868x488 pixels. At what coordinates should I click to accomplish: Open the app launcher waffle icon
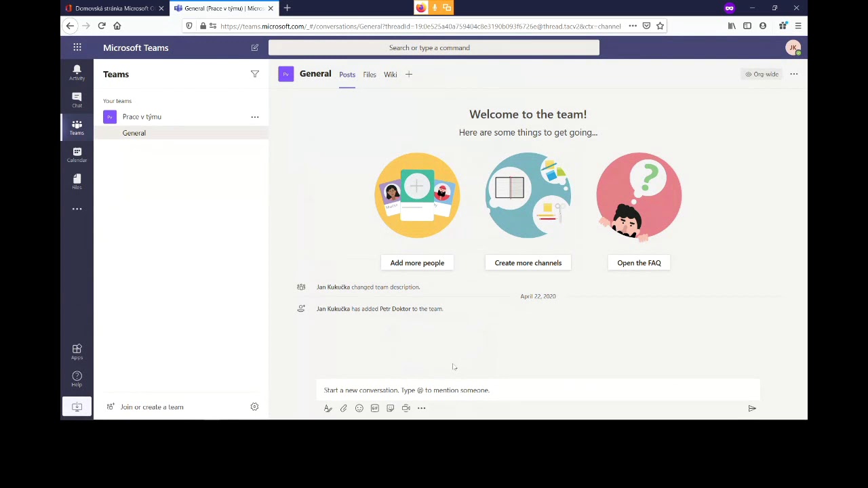(x=77, y=47)
